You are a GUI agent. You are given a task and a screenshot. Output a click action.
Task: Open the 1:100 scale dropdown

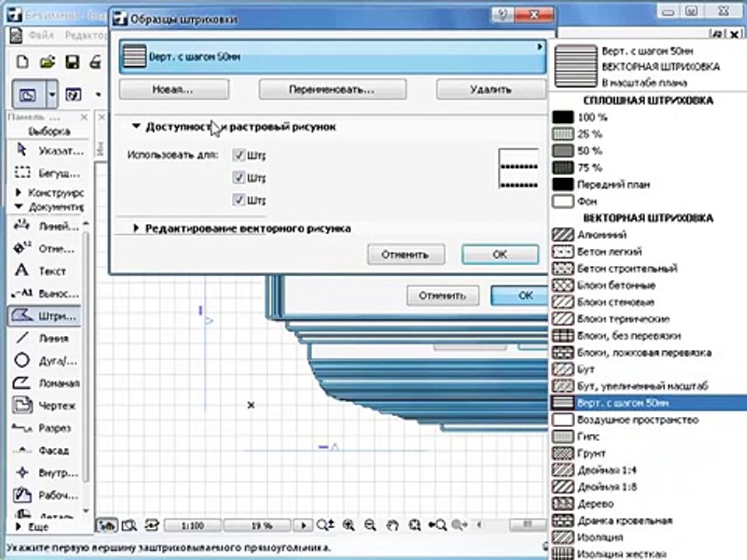193,526
